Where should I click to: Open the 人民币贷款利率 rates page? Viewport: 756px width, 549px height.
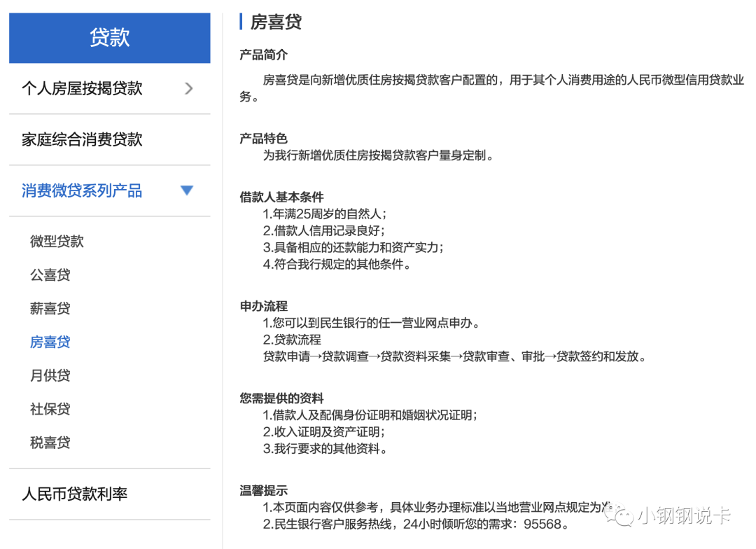point(76,494)
